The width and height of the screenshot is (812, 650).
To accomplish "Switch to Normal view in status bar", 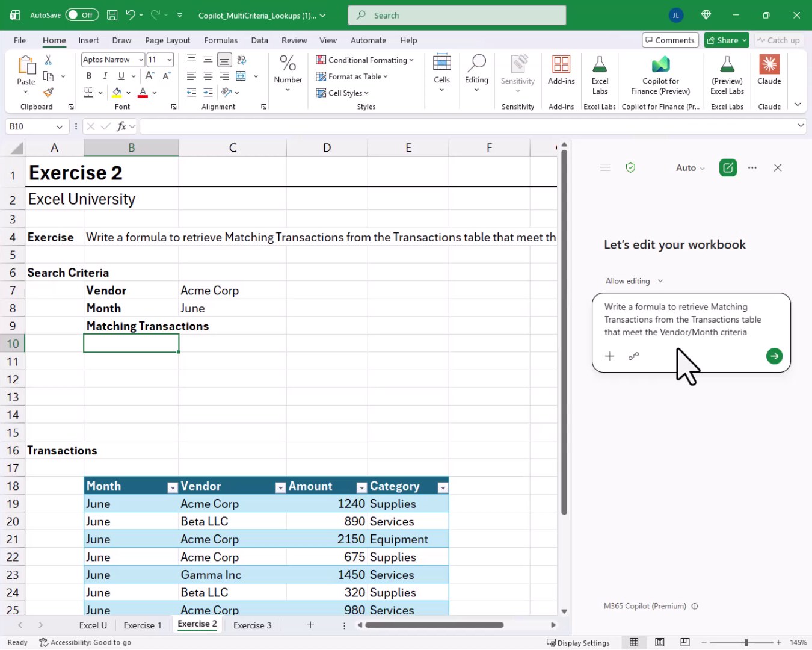I will 634,642.
